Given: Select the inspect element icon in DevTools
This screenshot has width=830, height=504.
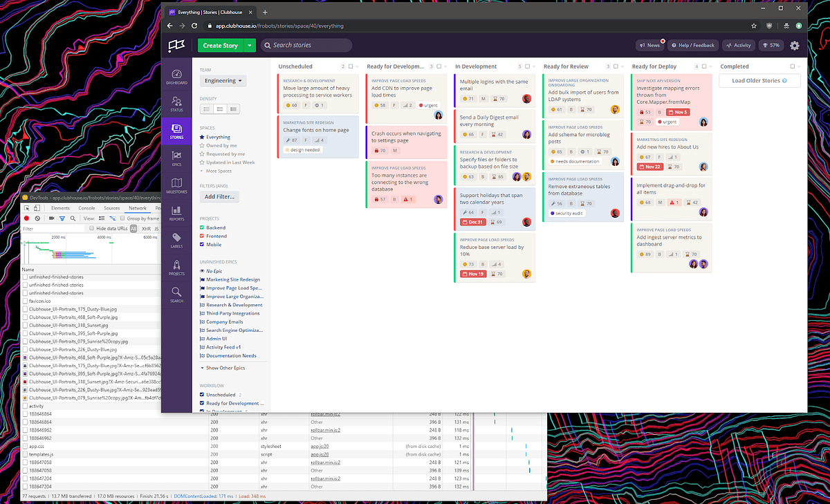Looking at the screenshot, I should (x=27, y=208).
